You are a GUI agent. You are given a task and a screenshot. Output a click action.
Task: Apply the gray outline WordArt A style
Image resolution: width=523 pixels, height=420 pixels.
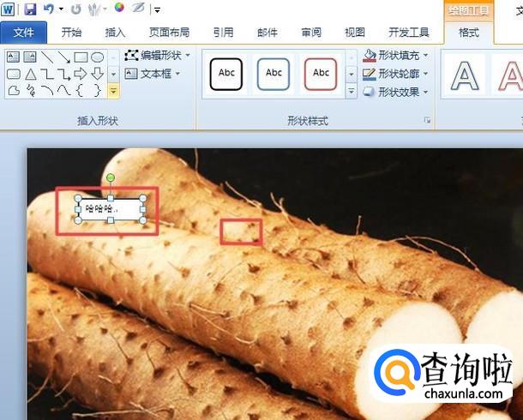465,76
